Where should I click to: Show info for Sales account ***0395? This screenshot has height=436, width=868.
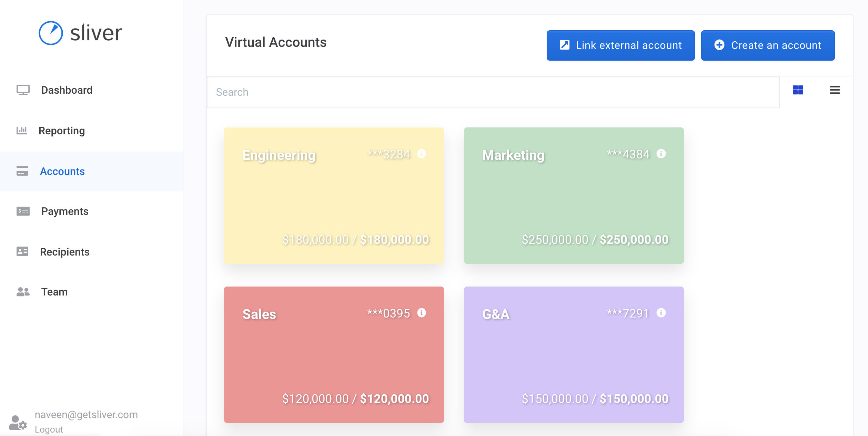422,313
